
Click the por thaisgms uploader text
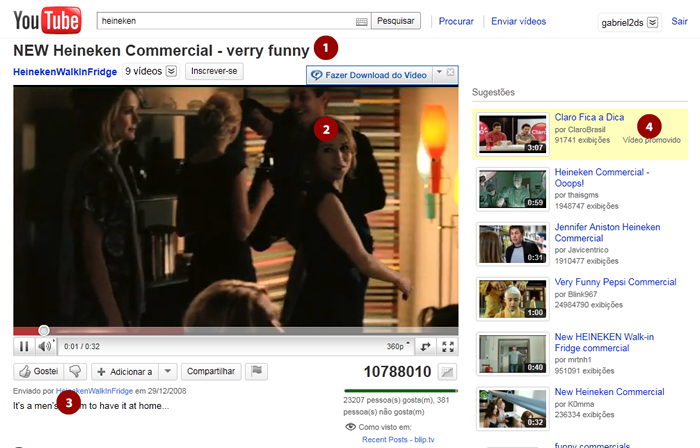coord(576,195)
